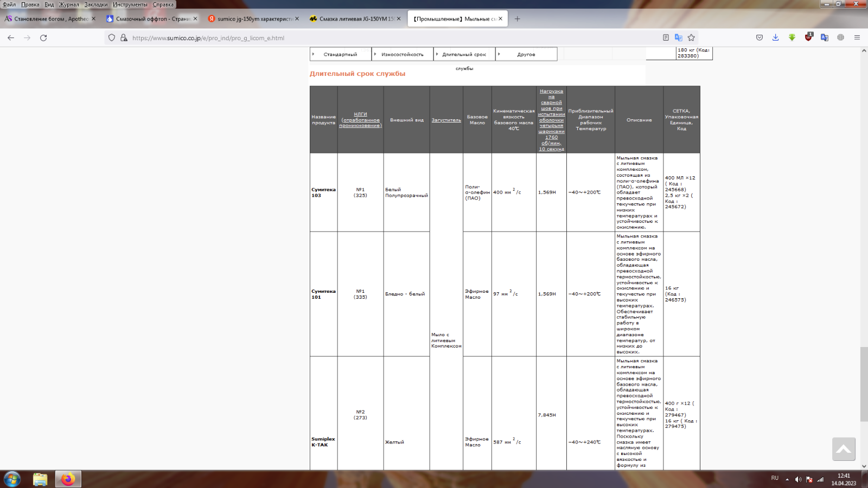Click the padlock connection info icon
The height and width of the screenshot is (488, 868).
[x=124, y=38]
